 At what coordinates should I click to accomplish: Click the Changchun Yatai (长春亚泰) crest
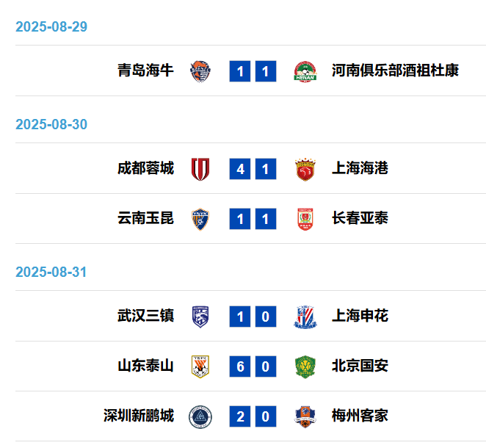pyautogui.click(x=305, y=219)
